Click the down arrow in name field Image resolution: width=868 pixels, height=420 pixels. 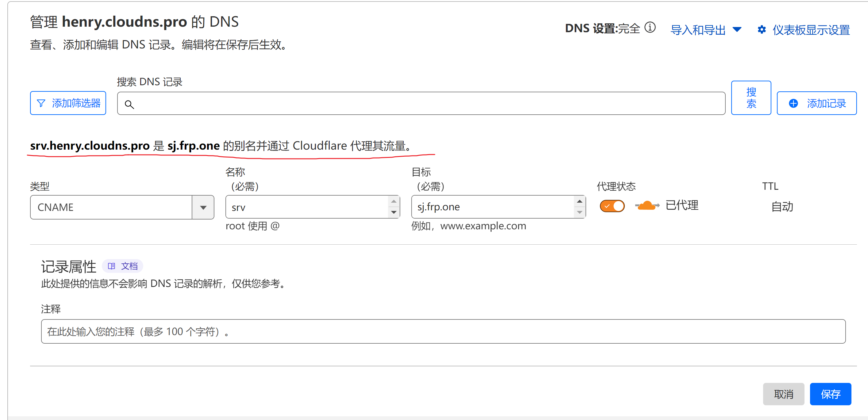coord(394,212)
